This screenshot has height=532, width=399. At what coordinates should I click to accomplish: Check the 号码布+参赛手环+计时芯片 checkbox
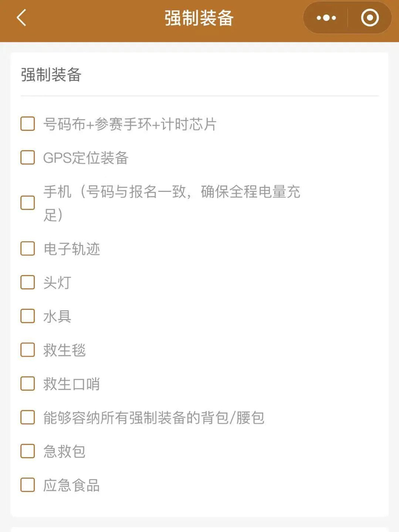point(28,124)
